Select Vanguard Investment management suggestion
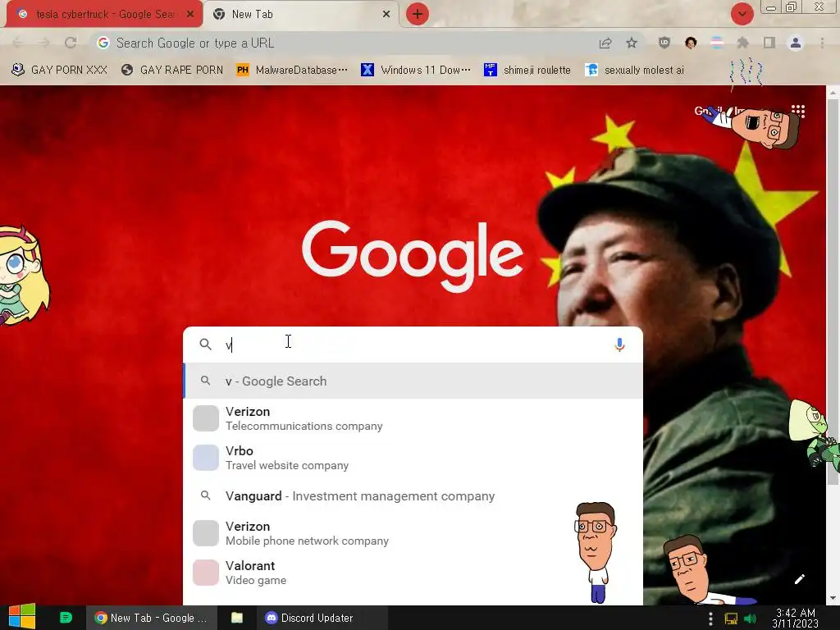Image resolution: width=840 pixels, height=630 pixels. coord(413,496)
